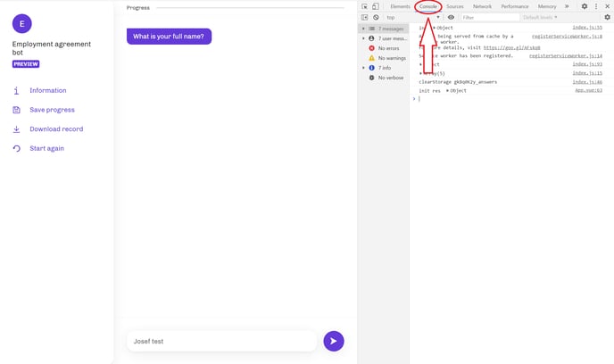The width and height of the screenshot is (614, 364).
Task: Open the DevTools three-dot options menu
Action: (596, 6)
